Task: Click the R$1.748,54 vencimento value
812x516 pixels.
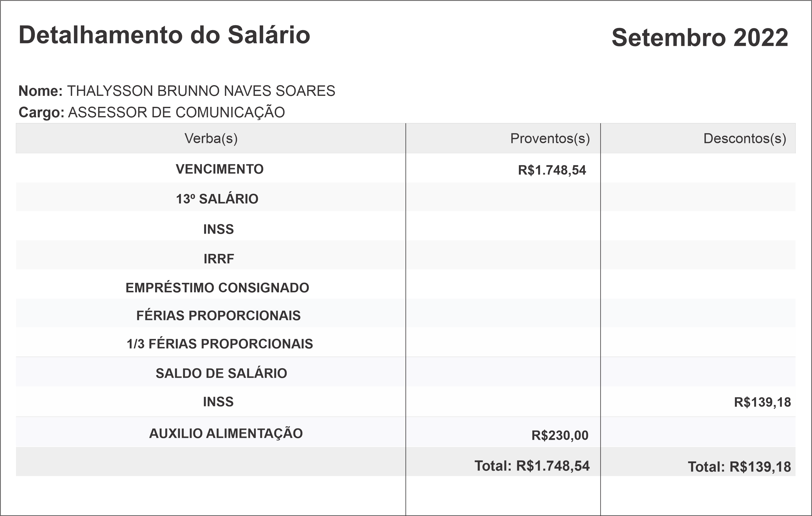Action: click(x=552, y=170)
